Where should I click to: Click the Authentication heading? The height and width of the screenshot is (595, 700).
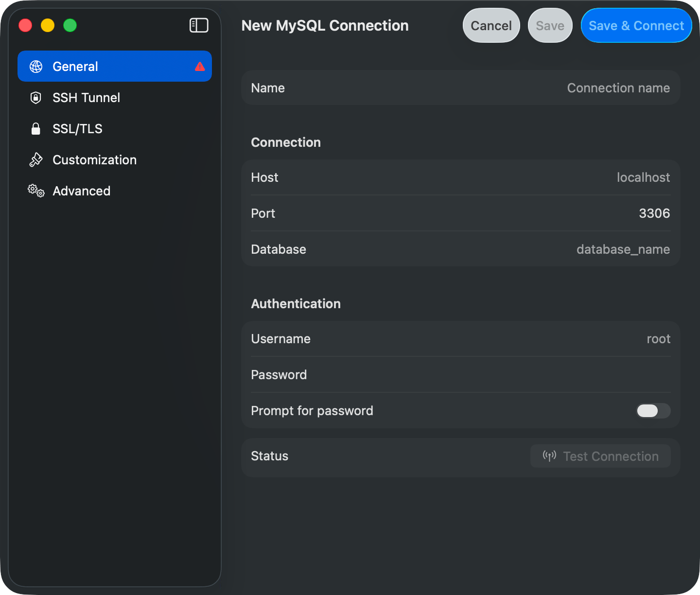296,304
